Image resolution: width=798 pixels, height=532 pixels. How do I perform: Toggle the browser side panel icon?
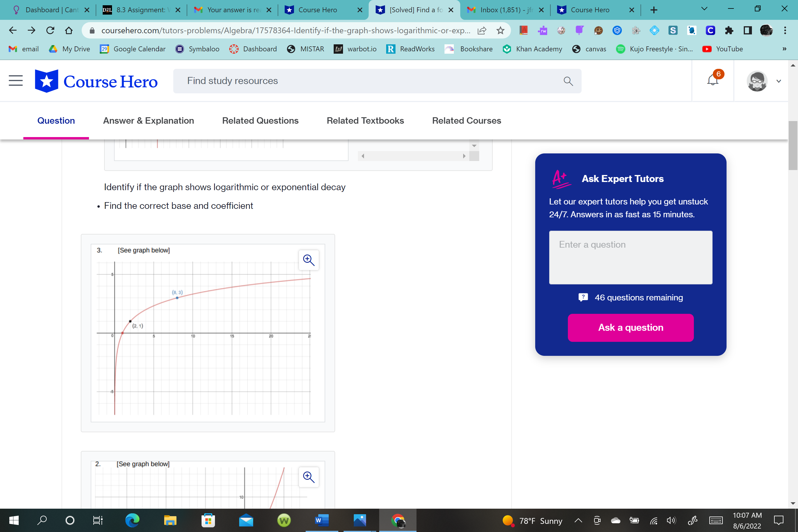(748, 30)
